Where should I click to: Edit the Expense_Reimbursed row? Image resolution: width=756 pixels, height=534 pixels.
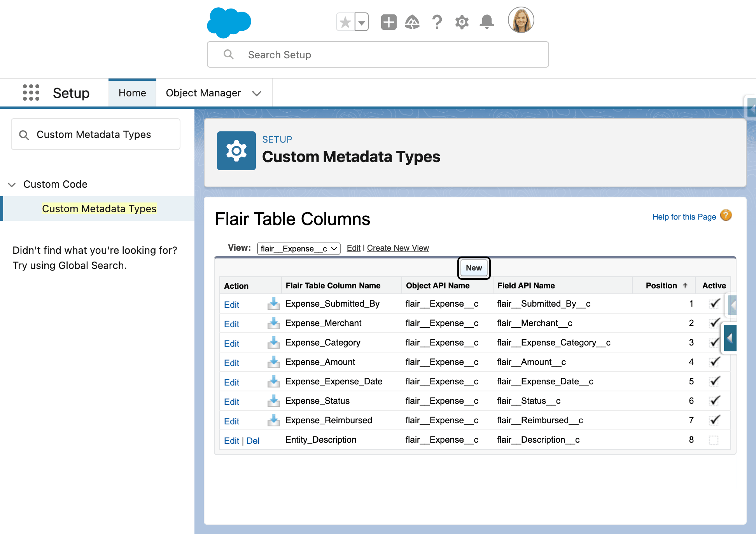(231, 421)
